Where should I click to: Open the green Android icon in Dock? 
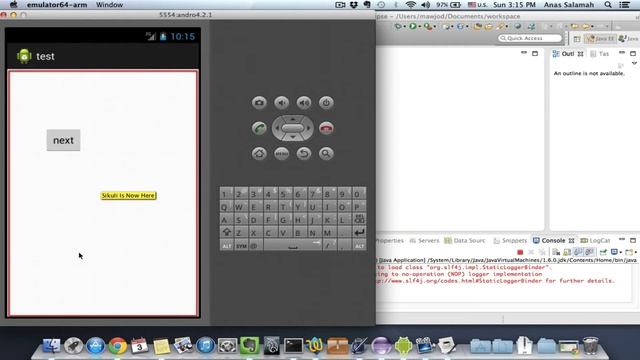click(x=403, y=345)
